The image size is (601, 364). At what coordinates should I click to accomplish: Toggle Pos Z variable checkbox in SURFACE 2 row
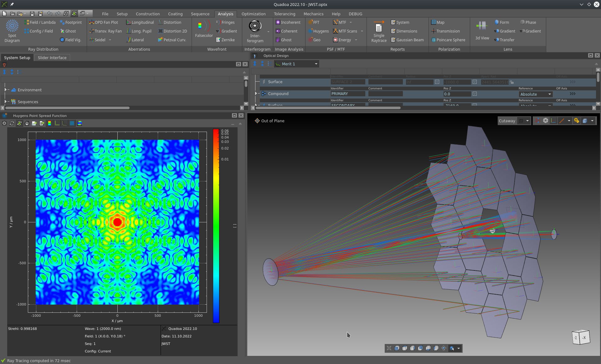tap(475, 82)
